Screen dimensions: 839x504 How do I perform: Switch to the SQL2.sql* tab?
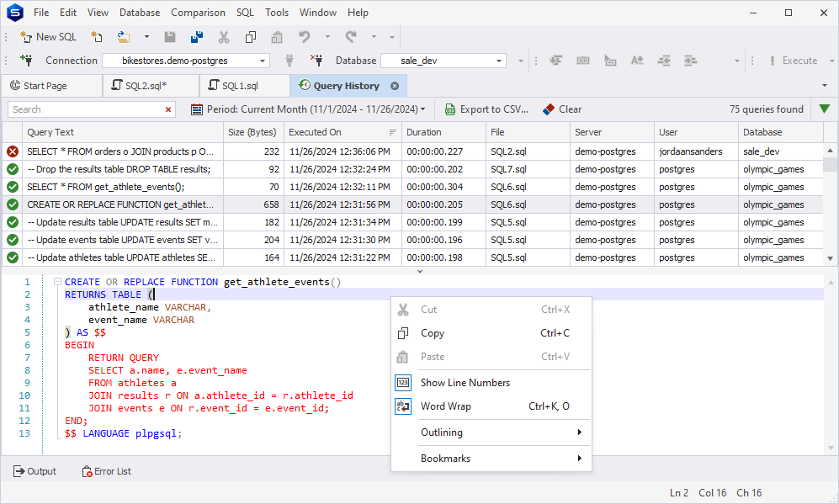(x=151, y=86)
